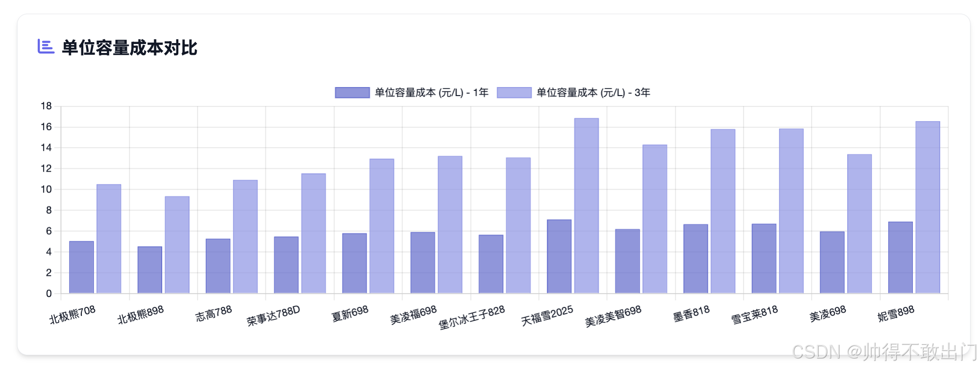Click x-axis label 雪宝莱818
Image resolution: width=980 pixels, height=368 pixels.
click(x=754, y=315)
